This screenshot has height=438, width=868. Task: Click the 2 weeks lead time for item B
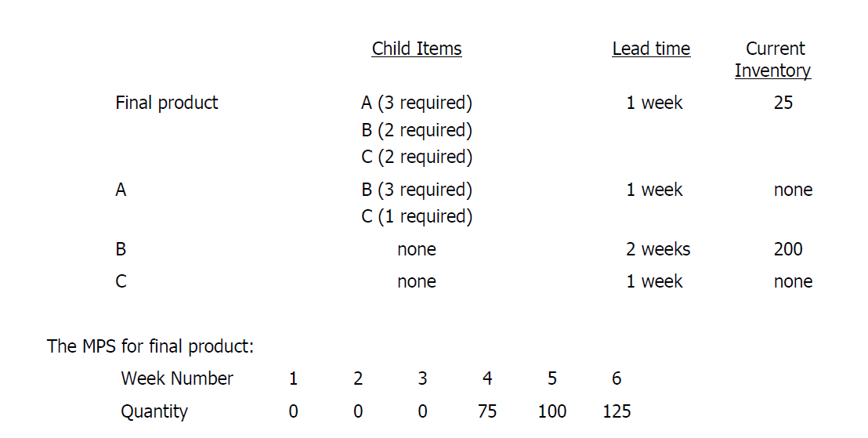pyautogui.click(x=657, y=249)
